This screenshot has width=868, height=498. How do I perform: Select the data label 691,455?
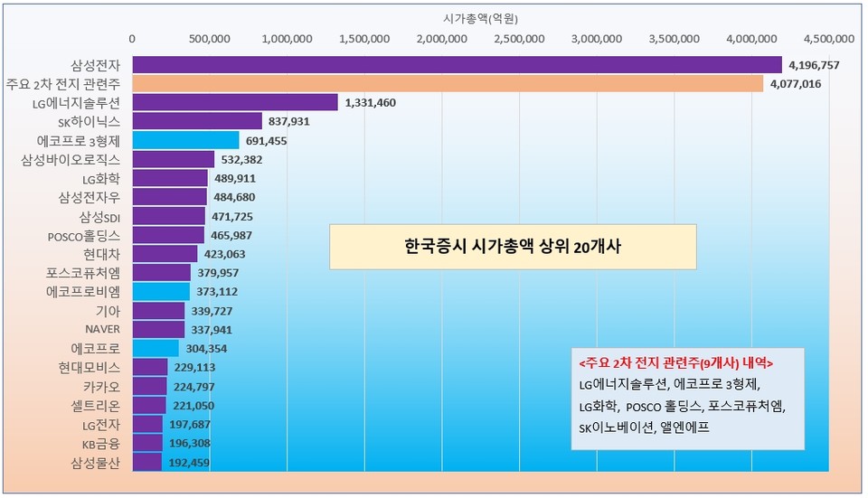[x=266, y=141]
